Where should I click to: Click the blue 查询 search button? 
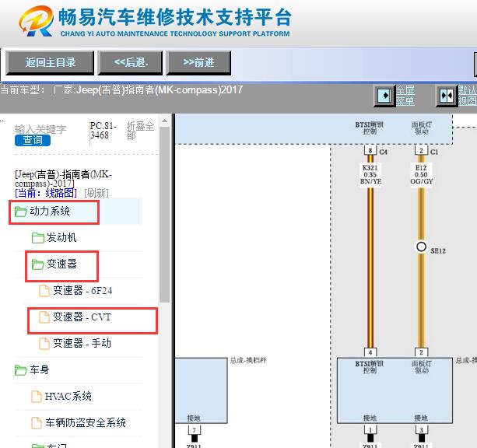(x=33, y=140)
